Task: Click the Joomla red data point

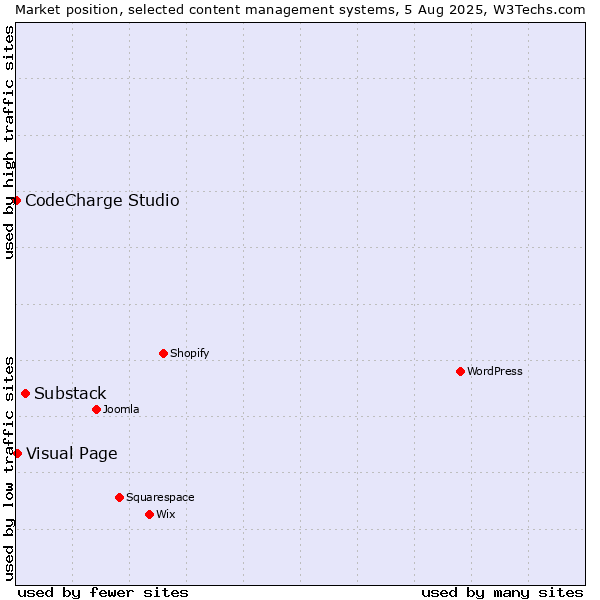Action: pos(96,409)
